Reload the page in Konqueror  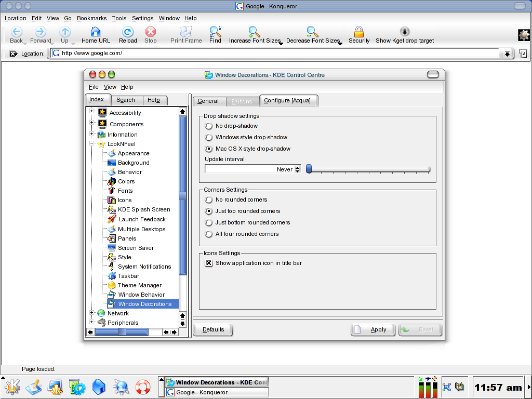[128, 32]
